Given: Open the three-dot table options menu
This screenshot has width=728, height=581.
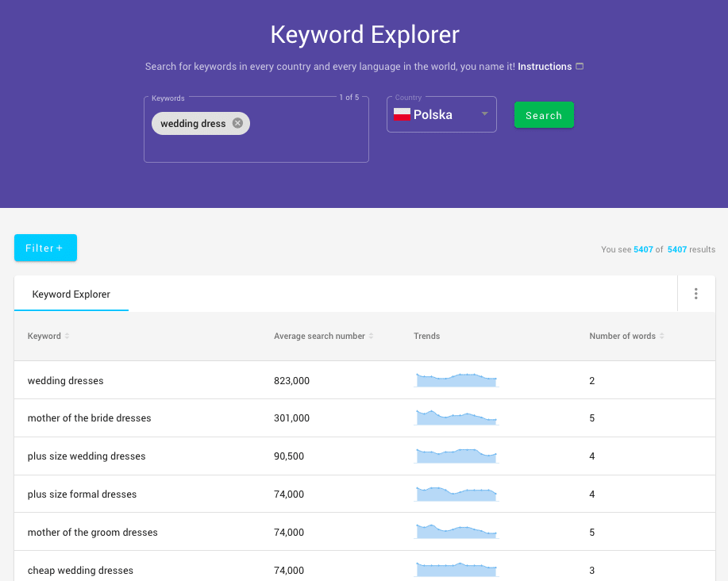Looking at the screenshot, I should (x=695, y=294).
